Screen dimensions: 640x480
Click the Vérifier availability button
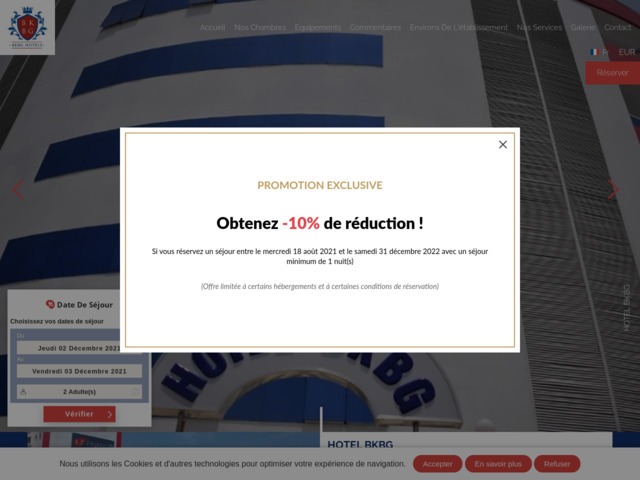click(79, 414)
